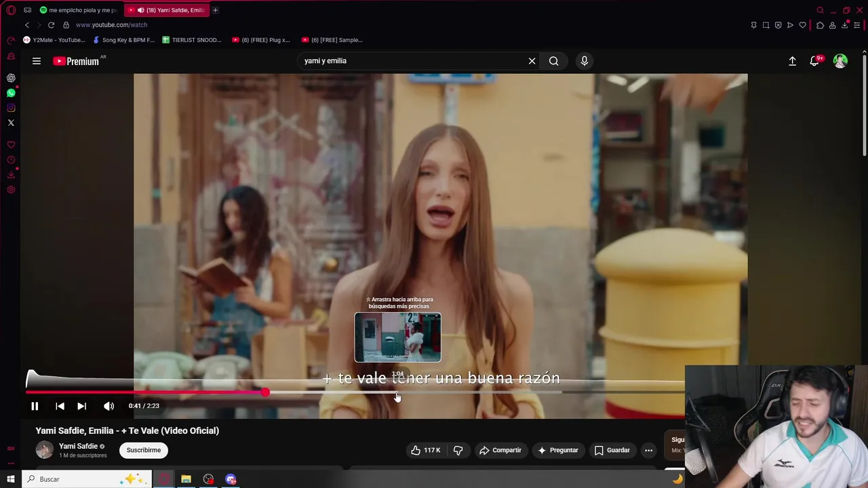Open more actions three-dot menu

point(648,450)
